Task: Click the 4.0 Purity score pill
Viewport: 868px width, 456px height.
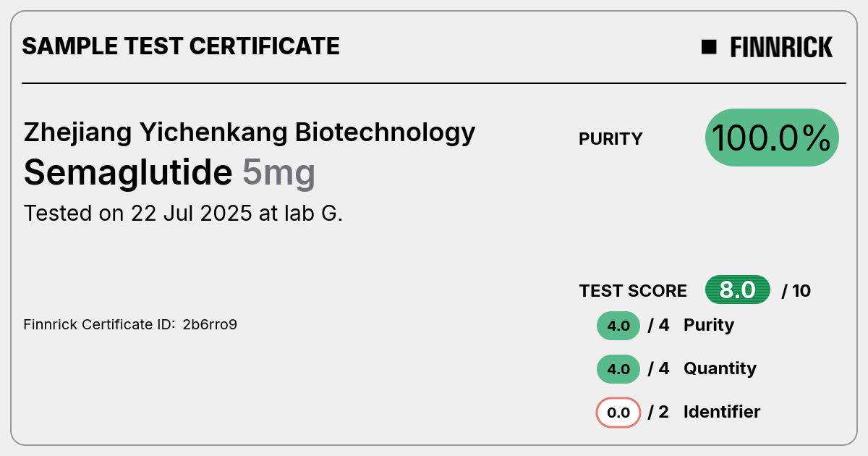Action: 618,326
